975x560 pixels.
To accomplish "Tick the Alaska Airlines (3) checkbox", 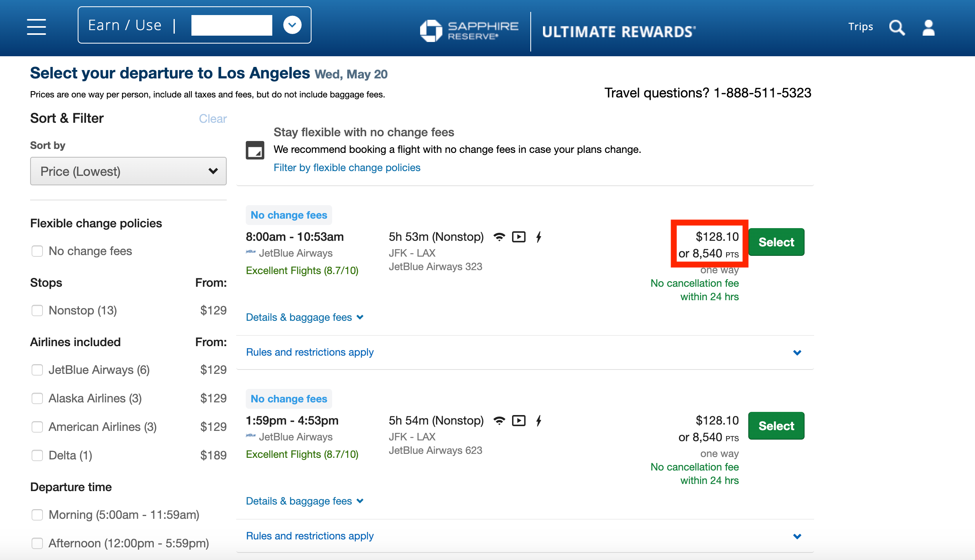I will click(x=37, y=398).
